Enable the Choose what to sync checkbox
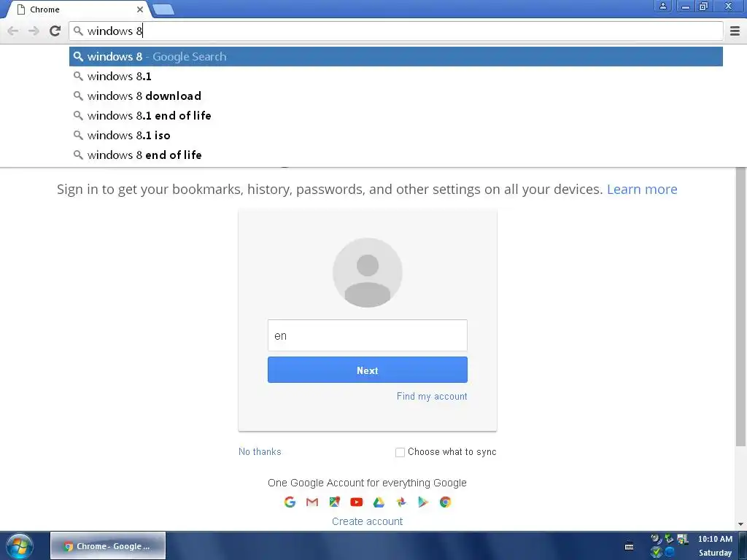 tap(400, 452)
